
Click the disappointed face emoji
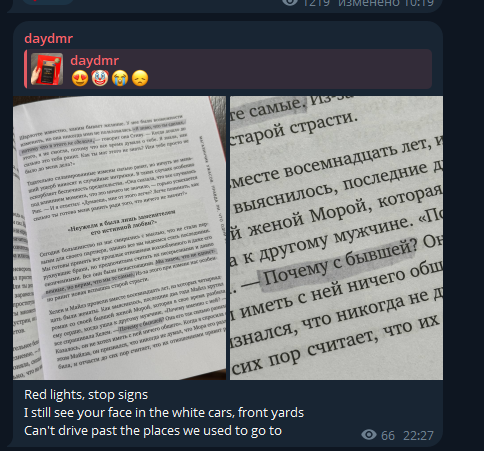tap(140, 79)
